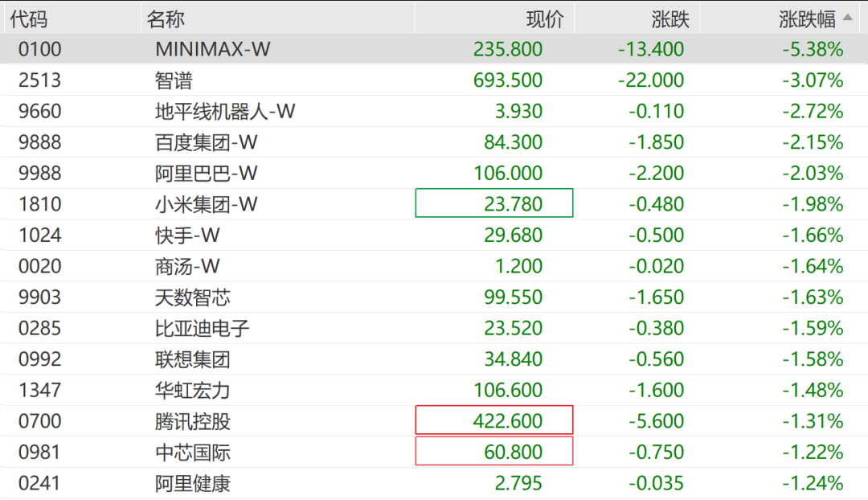Click the change value -22.000
The height and width of the screenshot is (500, 868).
pyautogui.click(x=651, y=80)
